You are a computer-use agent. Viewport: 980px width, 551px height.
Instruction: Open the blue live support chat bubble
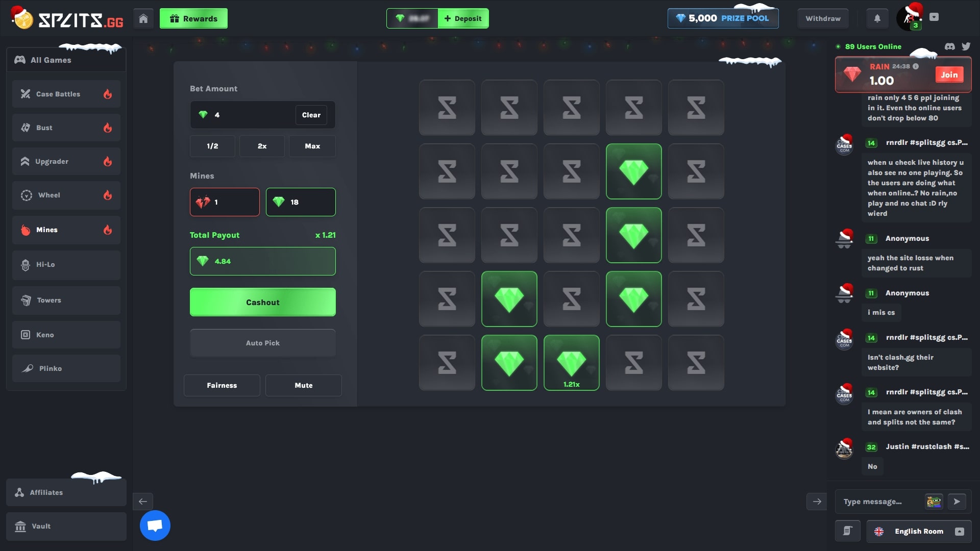[x=155, y=525]
